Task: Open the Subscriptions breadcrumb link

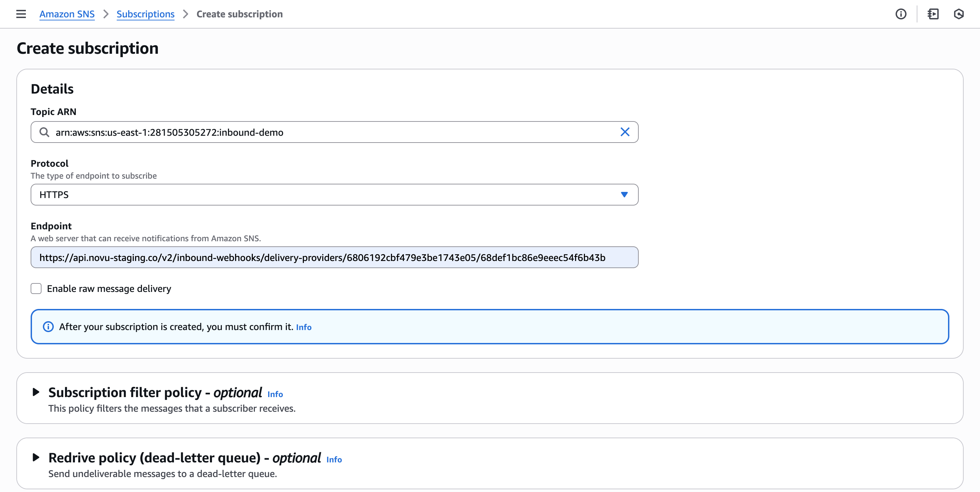Action: [145, 14]
